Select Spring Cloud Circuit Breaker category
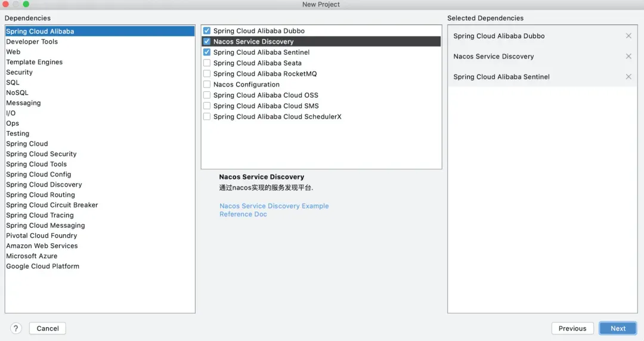The height and width of the screenshot is (341, 644). (100, 205)
